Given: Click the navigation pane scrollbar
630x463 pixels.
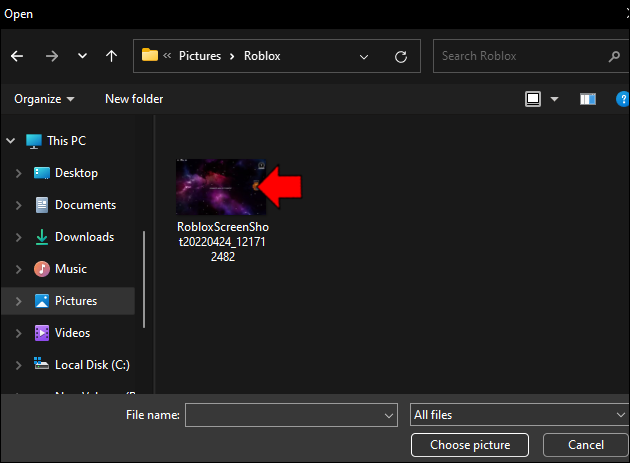Looking at the screenshot, I should tap(144, 279).
